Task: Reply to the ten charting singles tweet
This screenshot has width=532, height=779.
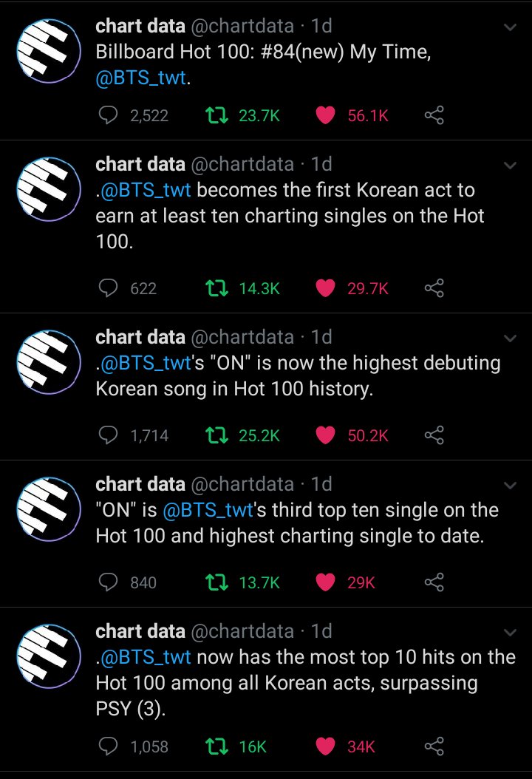Action: pos(109,288)
